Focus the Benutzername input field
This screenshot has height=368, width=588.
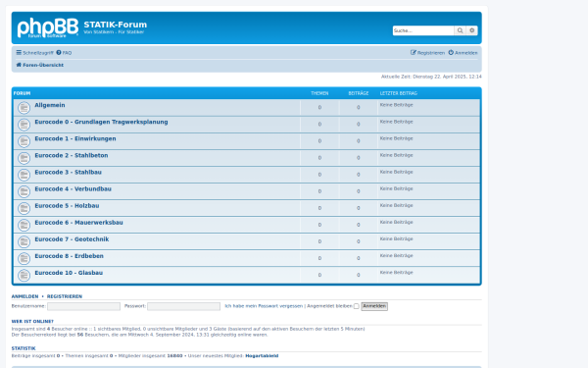(x=83, y=306)
